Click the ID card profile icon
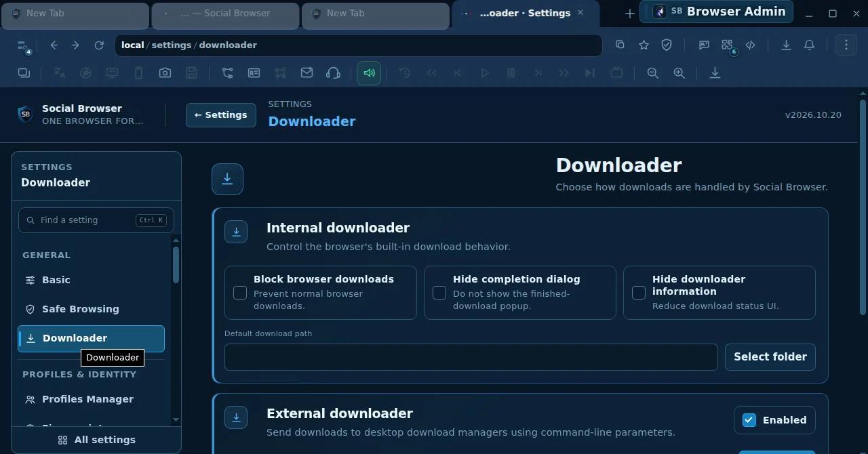 coord(254,73)
